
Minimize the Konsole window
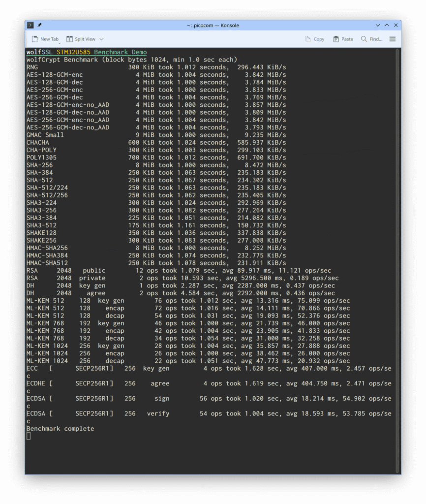pos(378,25)
